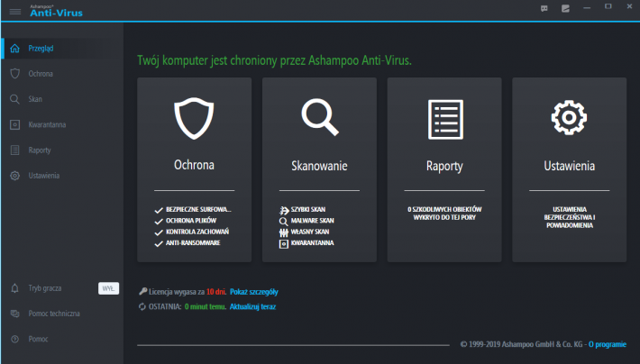Click the Pokaż szczegóły link
Image resolution: width=640 pixels, height=364 pixels.
(254, 292)
